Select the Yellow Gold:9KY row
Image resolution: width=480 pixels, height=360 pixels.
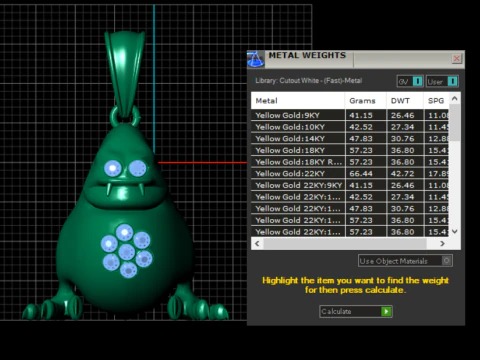[x=350, y=115]
